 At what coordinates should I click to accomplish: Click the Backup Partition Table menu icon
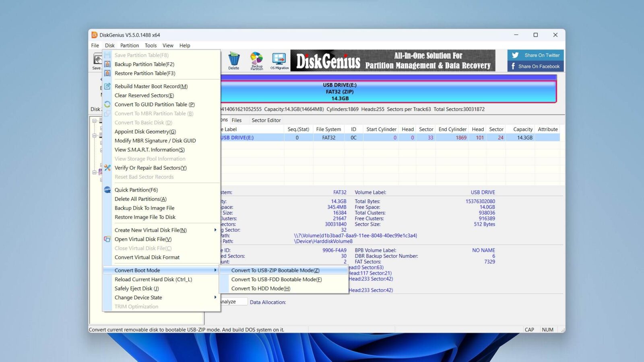tap(107, 64)
